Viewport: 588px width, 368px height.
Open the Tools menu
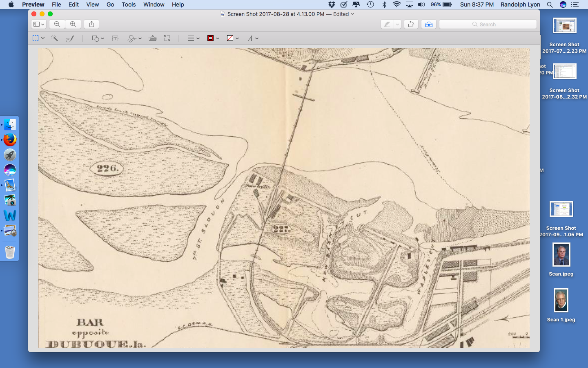tap(129, 4)
